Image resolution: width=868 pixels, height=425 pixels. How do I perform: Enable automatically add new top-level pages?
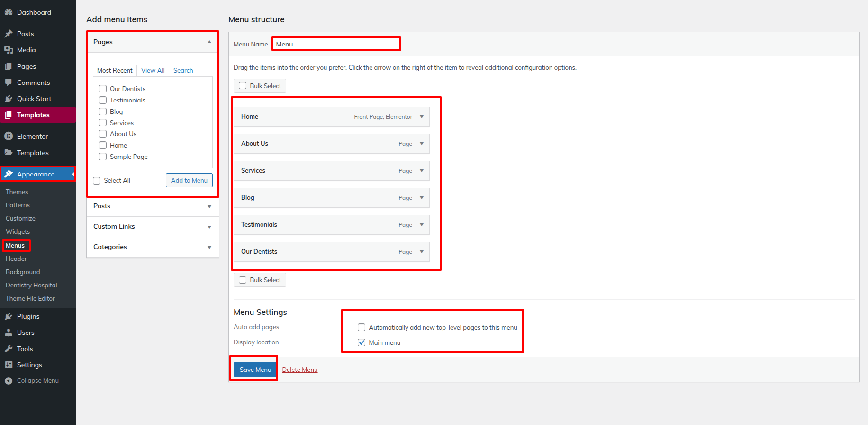point(362,327)
